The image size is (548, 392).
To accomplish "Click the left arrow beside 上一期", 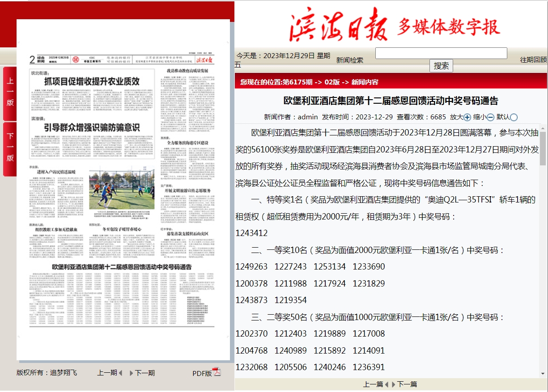I will point(121,373).
